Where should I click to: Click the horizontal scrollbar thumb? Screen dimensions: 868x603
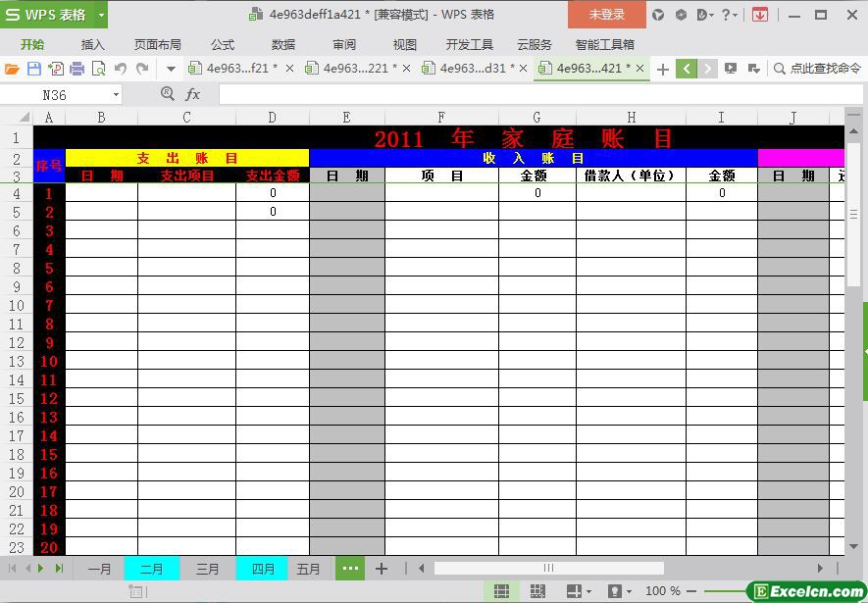click(x=548, y=568)
